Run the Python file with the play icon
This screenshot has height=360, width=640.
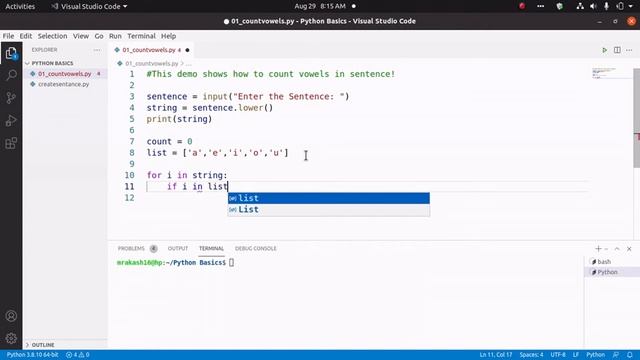point(604,50)
